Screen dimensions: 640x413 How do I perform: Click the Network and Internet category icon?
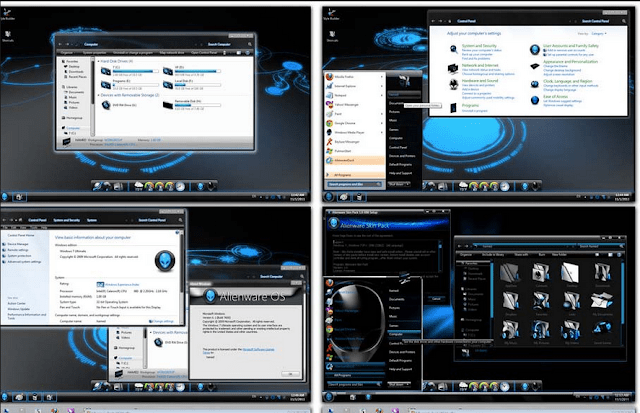(453, 68)
